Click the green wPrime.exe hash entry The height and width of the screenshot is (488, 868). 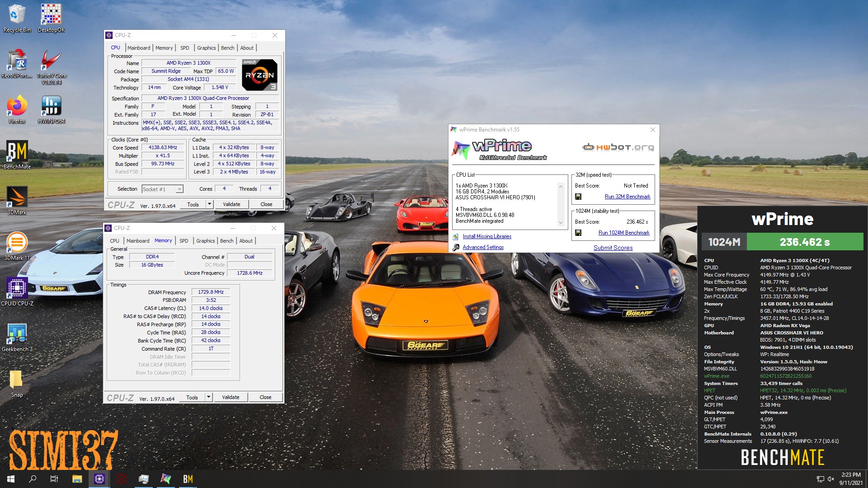point(758,376)
